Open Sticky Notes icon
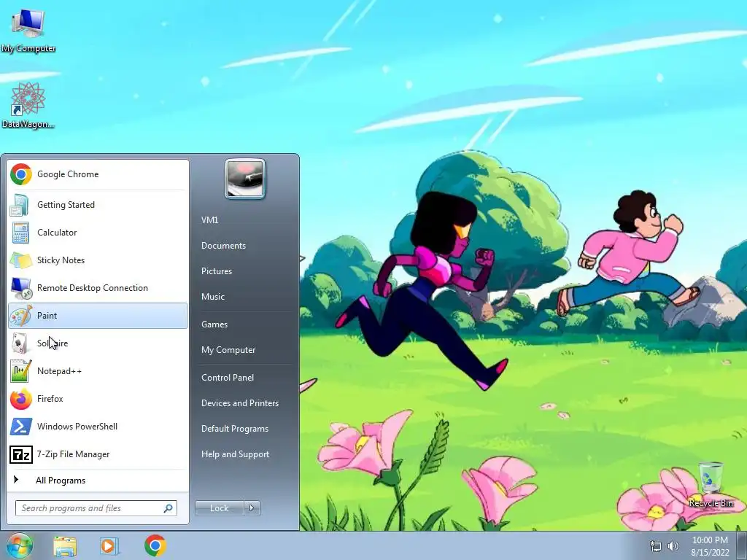The image size is (747, 560). click(x=21, y=260)
